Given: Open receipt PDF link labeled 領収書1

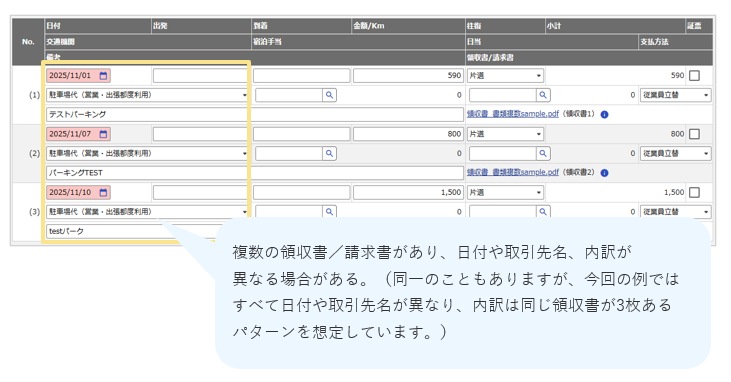Looking at the screenshot, I should (512, 114).
